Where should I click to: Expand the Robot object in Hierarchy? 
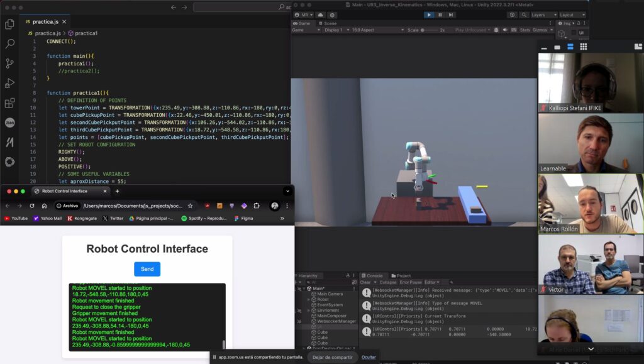308,299
